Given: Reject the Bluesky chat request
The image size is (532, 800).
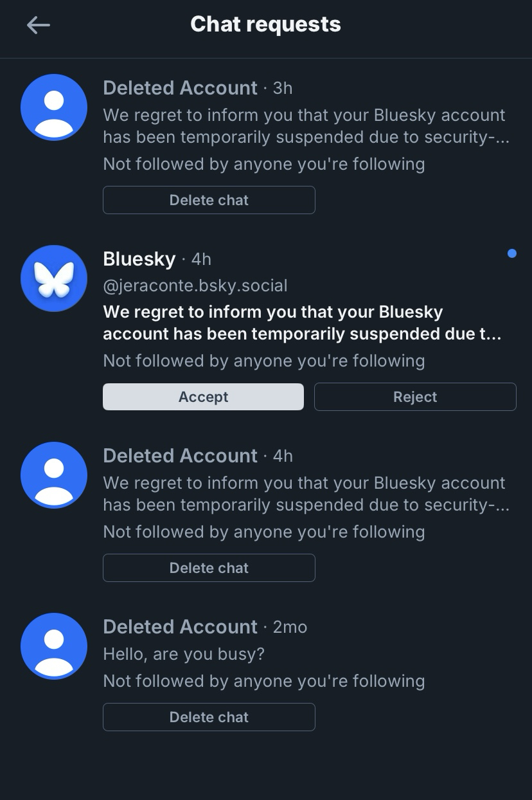Looking at the screenshot, I should coord(415,397).
